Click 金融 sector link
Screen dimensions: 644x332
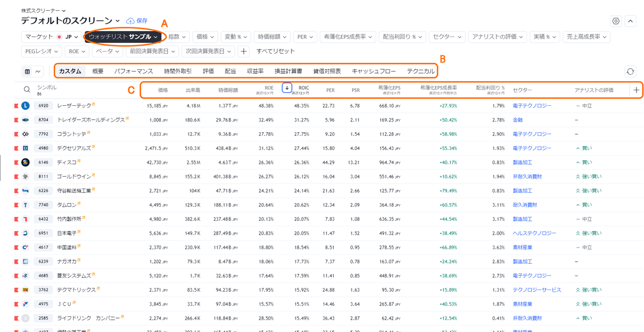(518, 120)
